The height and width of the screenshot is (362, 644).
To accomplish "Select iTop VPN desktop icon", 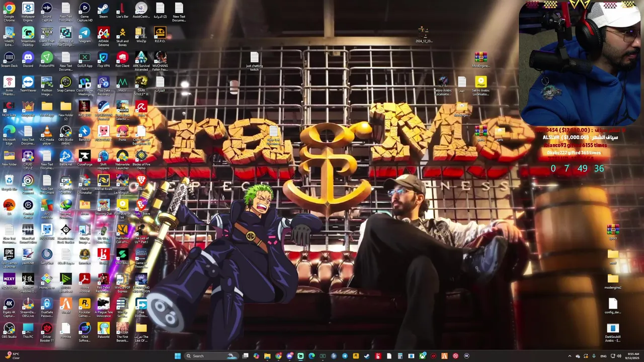I will (103, 60).
